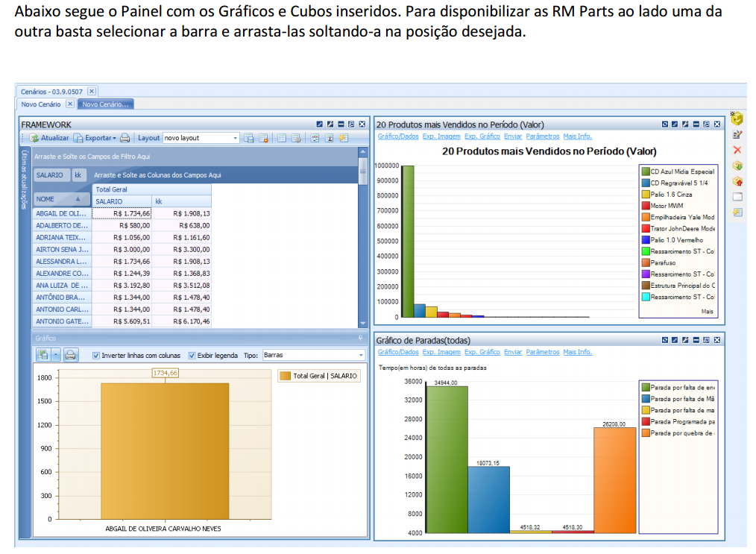Click the pin icon on Gráfico panel header
The height and width of the screenshot is (554, 756).
360,339
